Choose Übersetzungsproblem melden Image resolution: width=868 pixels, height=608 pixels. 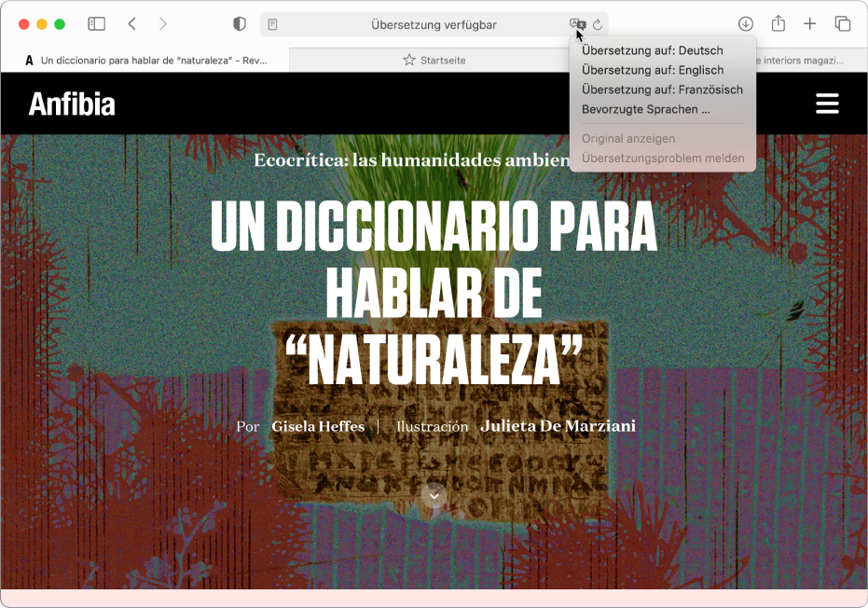[662, 159]
